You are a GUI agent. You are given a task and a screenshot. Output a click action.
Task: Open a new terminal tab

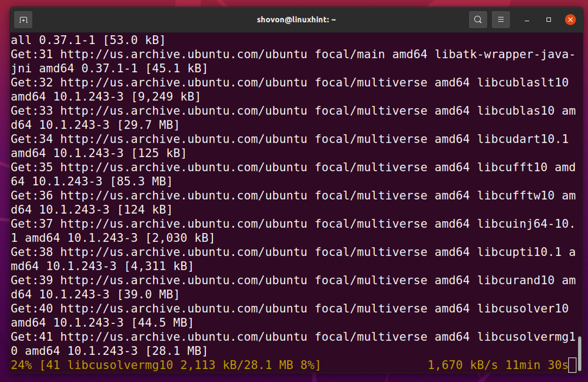pos(23,20)
